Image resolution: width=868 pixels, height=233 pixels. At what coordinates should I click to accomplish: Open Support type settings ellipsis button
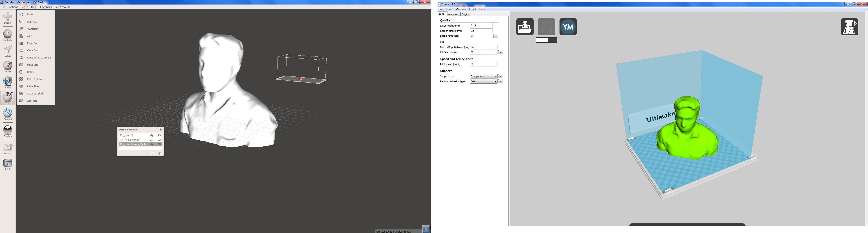point(501,76)
